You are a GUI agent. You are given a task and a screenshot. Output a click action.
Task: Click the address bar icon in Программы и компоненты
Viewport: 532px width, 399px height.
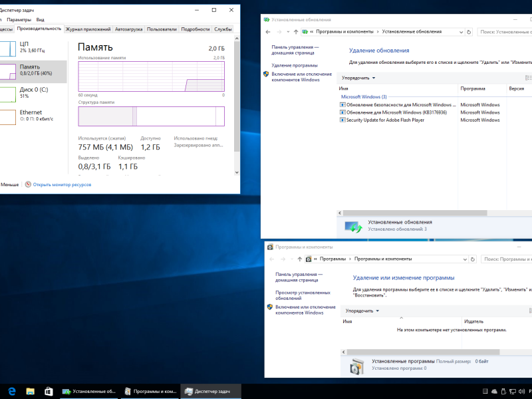(x=309, y=259)
